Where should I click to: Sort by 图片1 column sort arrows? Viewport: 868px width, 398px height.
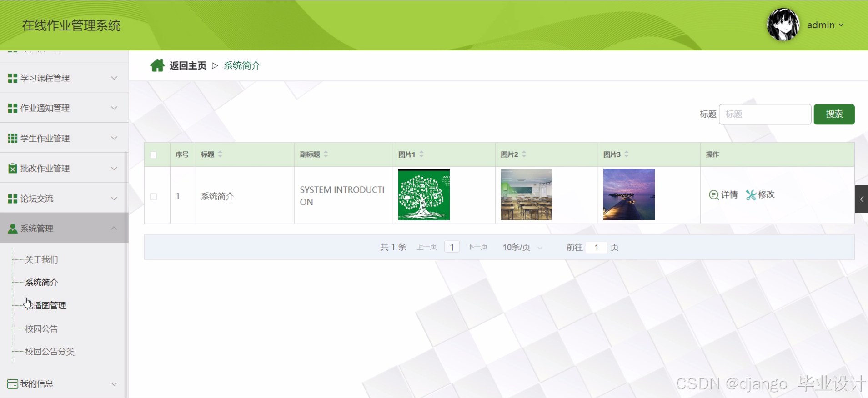click(x=421, y=154)
